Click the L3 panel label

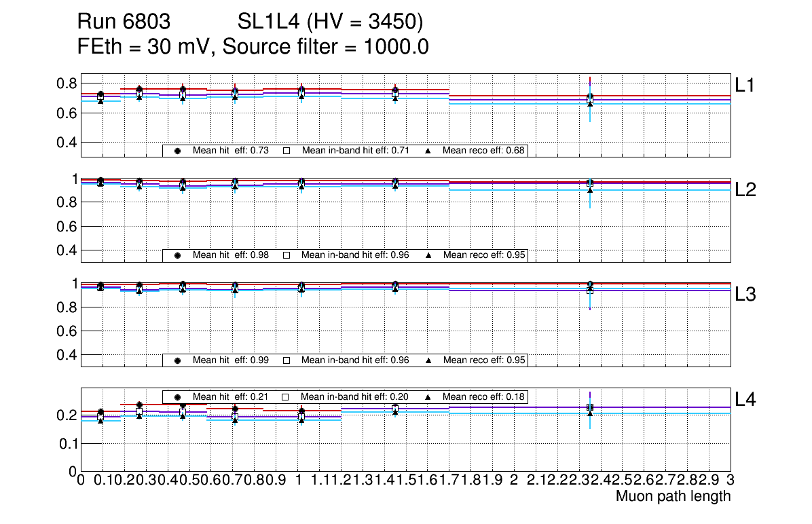tap(745, 295)
